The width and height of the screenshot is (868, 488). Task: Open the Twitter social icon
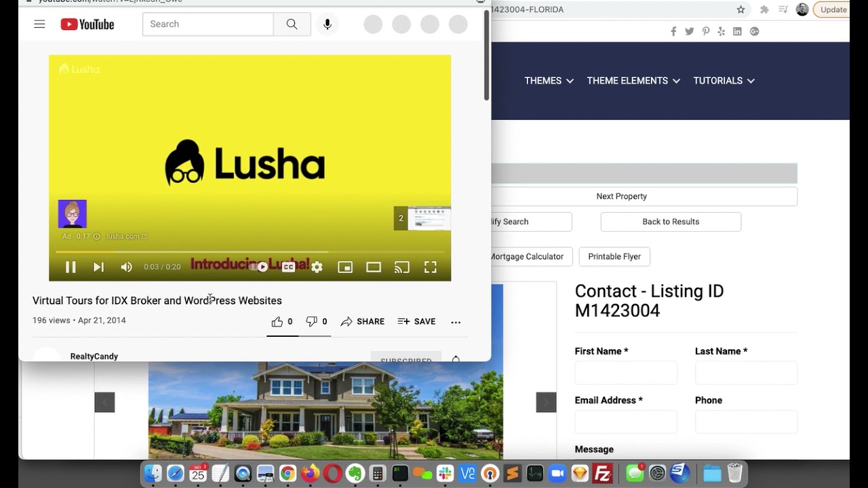(690, 31)
